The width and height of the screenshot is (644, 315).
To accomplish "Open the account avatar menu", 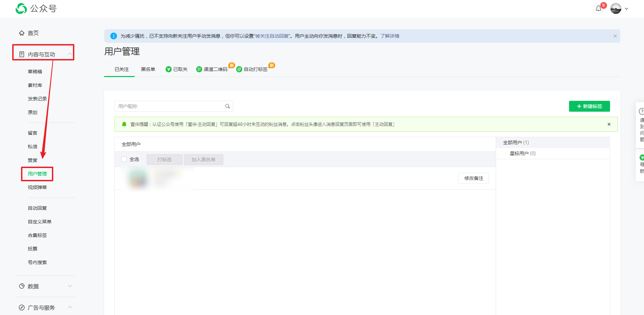I will click(616, 8).
